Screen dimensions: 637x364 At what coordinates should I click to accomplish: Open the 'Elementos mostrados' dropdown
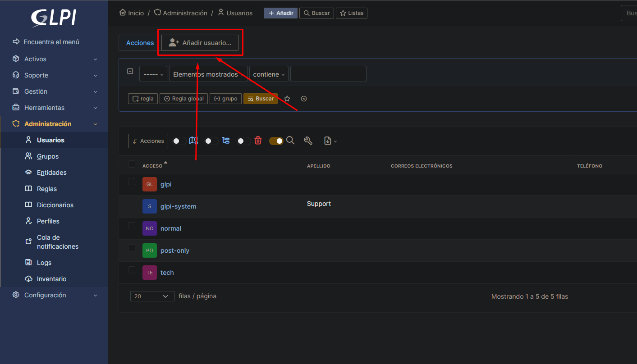208,74
